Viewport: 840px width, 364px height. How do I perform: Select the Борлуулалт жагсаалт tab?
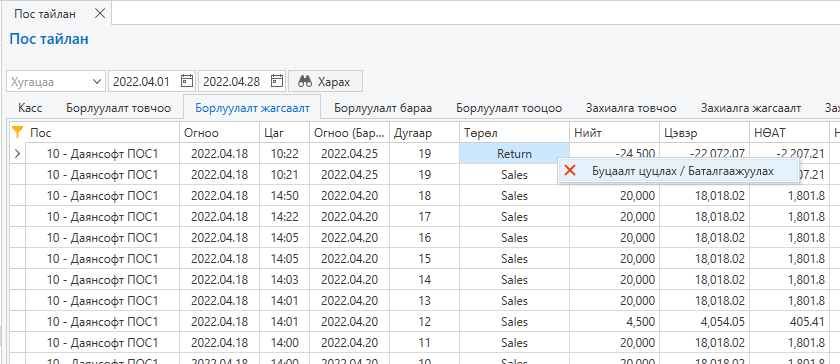[252, 108]
